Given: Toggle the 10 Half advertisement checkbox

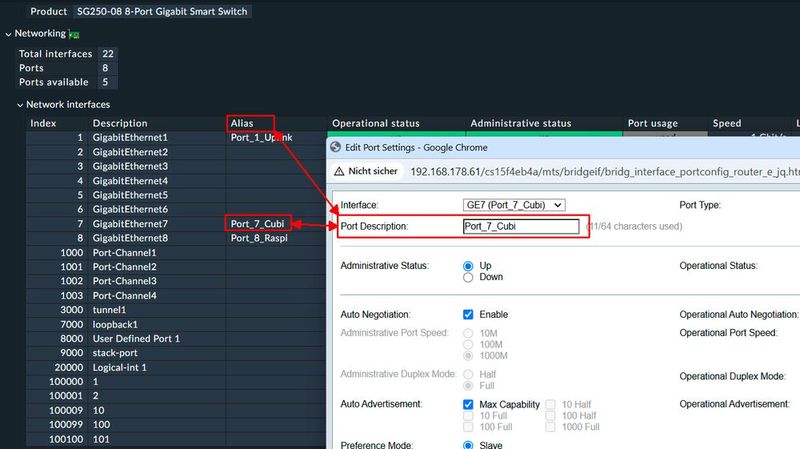Looking at the screenshot, I should [x=551, y=404].
